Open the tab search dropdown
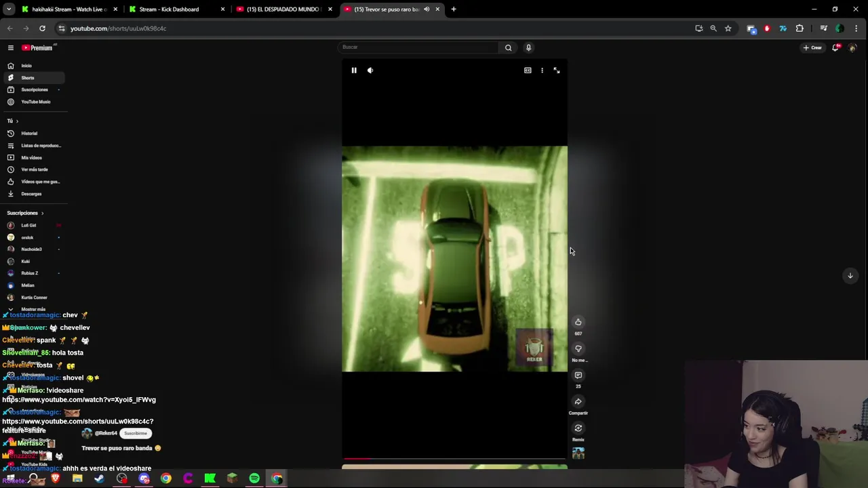Viewport: 868px width, 488px height. (9, 9)
